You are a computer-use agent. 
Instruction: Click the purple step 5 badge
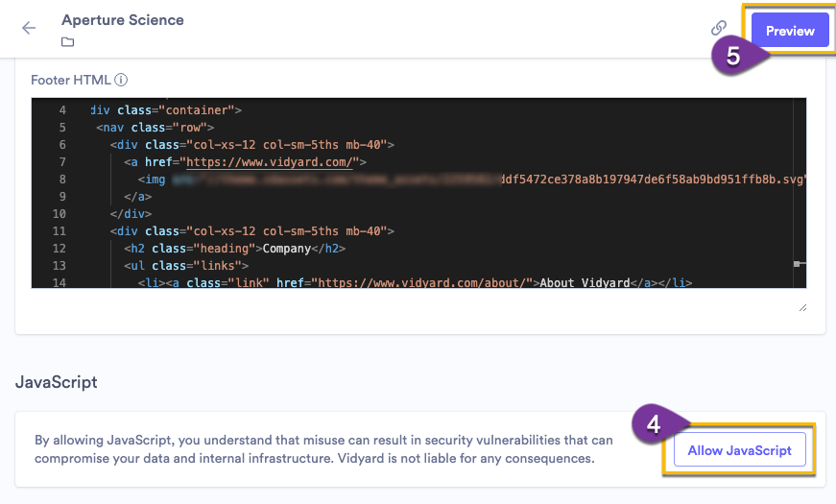[733, 57]
